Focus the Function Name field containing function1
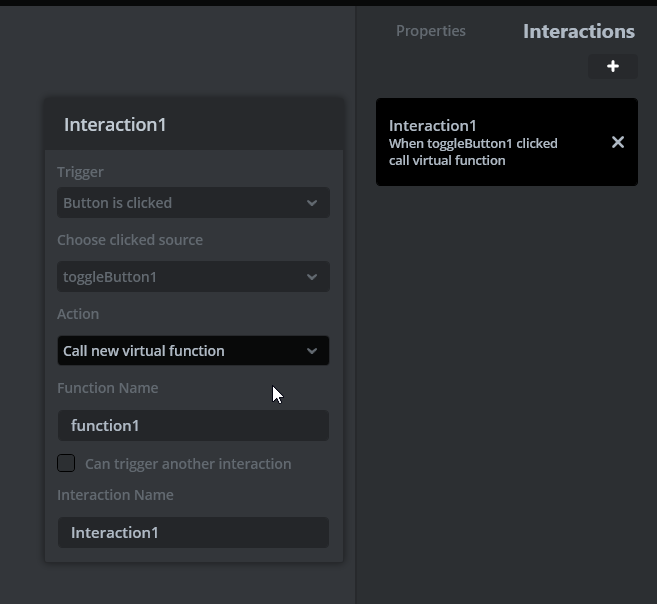657x604 pixels. [x=193, y=426]
